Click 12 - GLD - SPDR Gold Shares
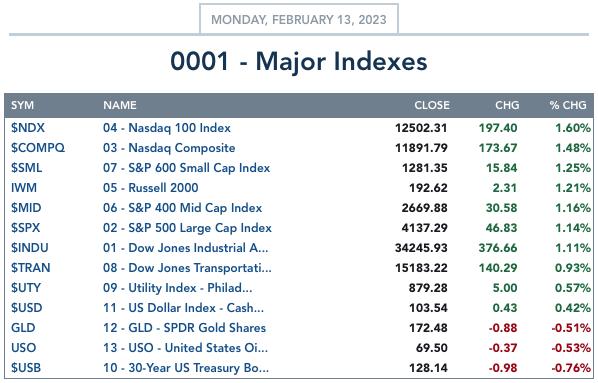598x383 pixels. pyautogui.click(x=185, y=328)
